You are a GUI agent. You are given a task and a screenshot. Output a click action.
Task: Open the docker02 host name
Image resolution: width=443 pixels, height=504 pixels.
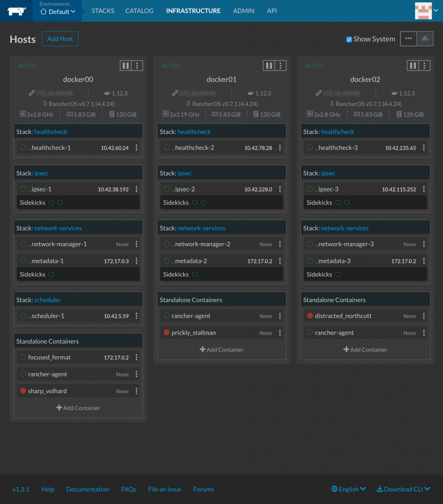coord(365,79)
